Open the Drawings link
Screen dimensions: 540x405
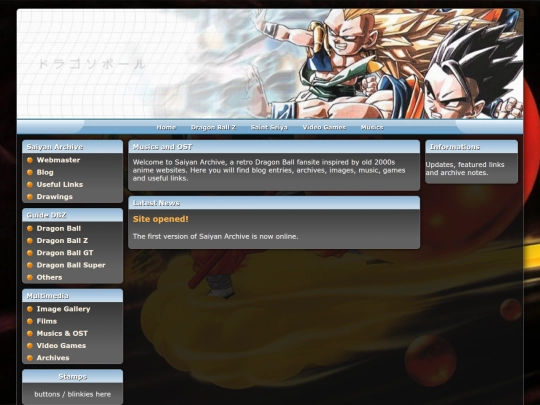click(x=55, y=197)
